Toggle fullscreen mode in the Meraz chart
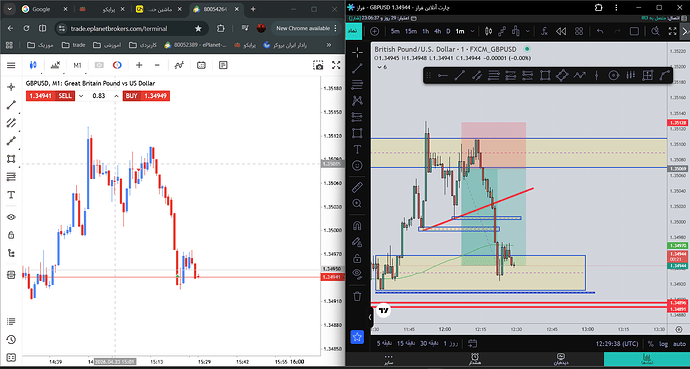This screenshot has height=369, width=690. [x=672, y=31]
